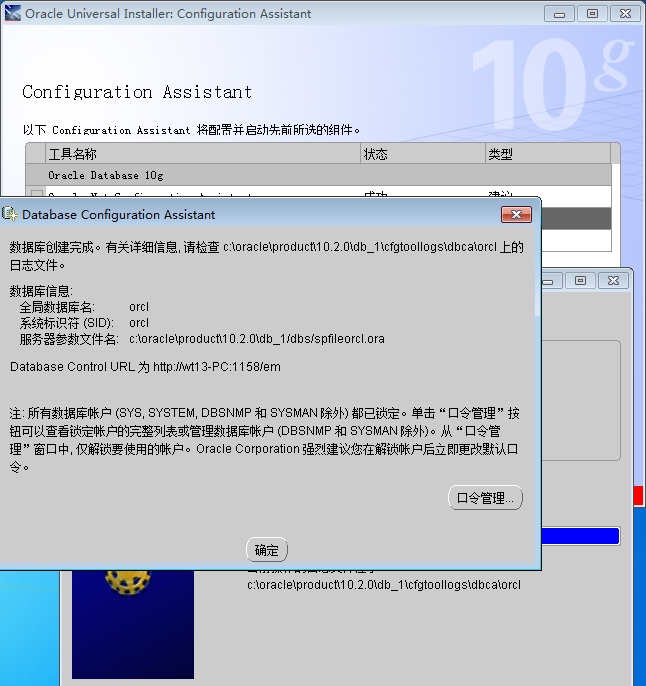The image size is (646, 686).
Task: Close the Oracle Universal Installer window
Action: pos(625,14)
